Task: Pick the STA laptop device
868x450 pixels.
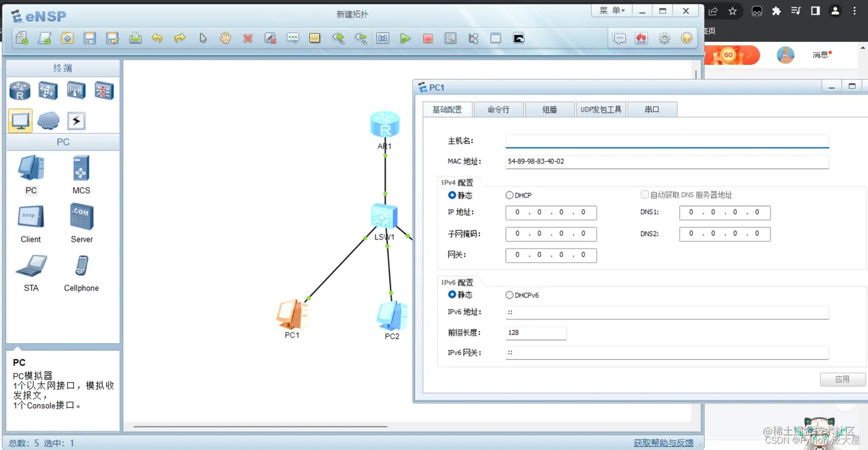Action: pyautogui.click(x=31, y=273)
